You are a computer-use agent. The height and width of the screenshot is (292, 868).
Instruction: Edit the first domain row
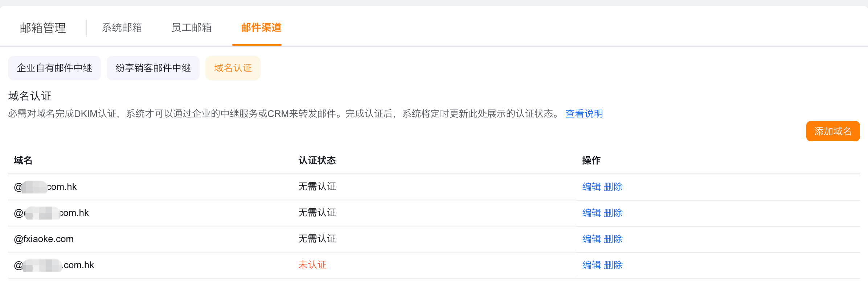591,187
